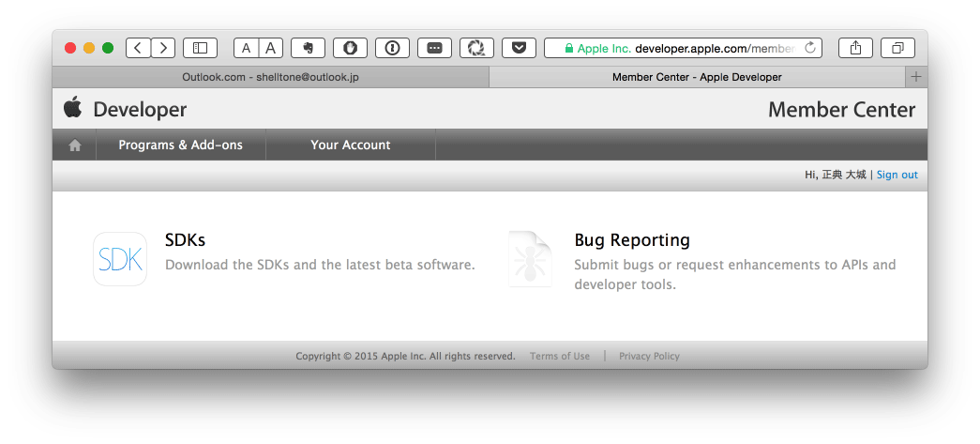Reload the page using the refresh arrow

pos(810,48)
